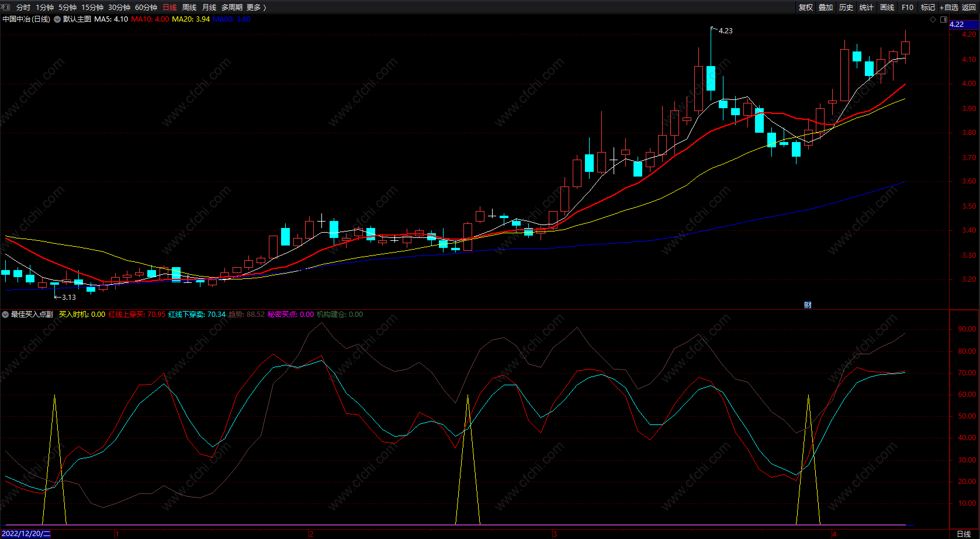The width and height of the screenshot is (980, 539).
Task: Toggle the 复权 price adjustment
Action: click(x=806, y=7)
